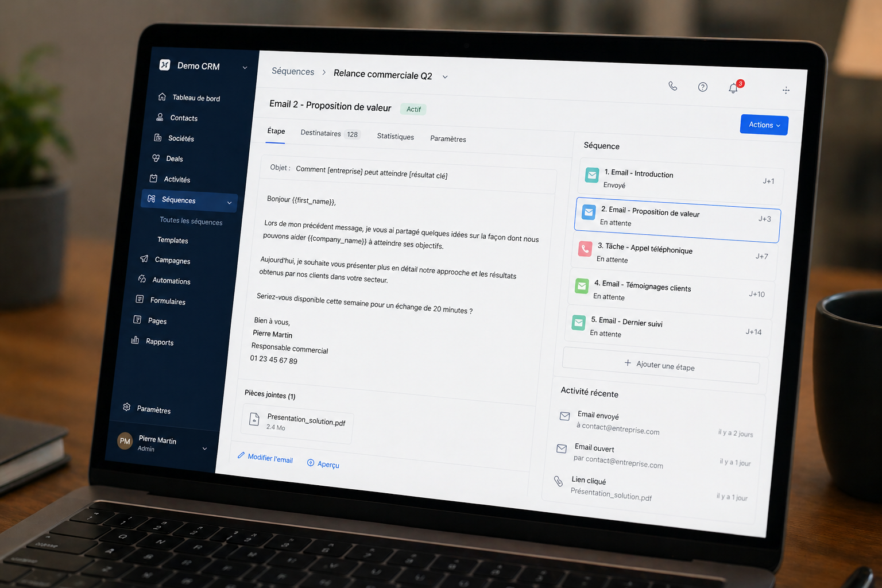882x588 pixels.
Task: Open the Demo CRM workspace dropdown
Action: (x=245, y=68)
